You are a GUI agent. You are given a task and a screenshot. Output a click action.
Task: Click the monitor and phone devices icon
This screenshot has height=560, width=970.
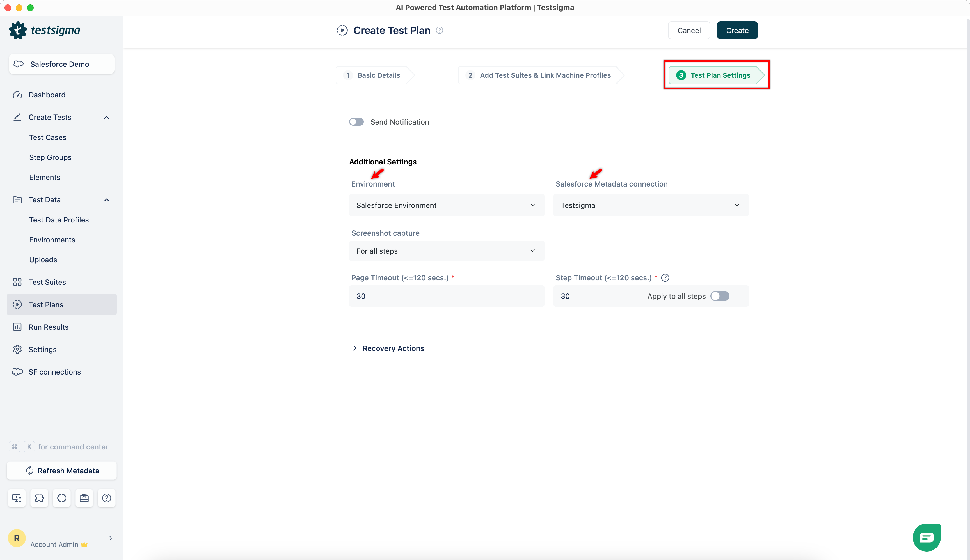pos(17,498)
